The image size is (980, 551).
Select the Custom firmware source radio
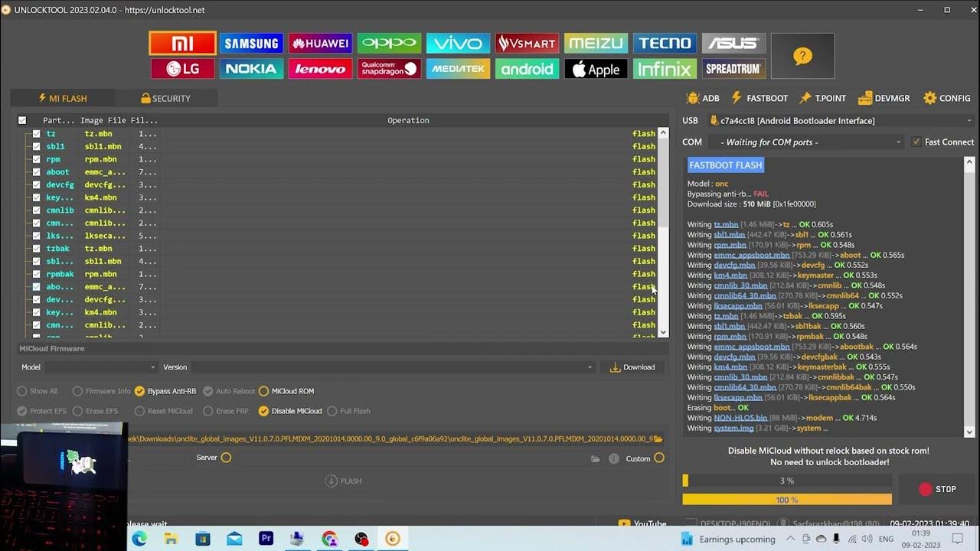pyautogui.click(x=659, y=458)
